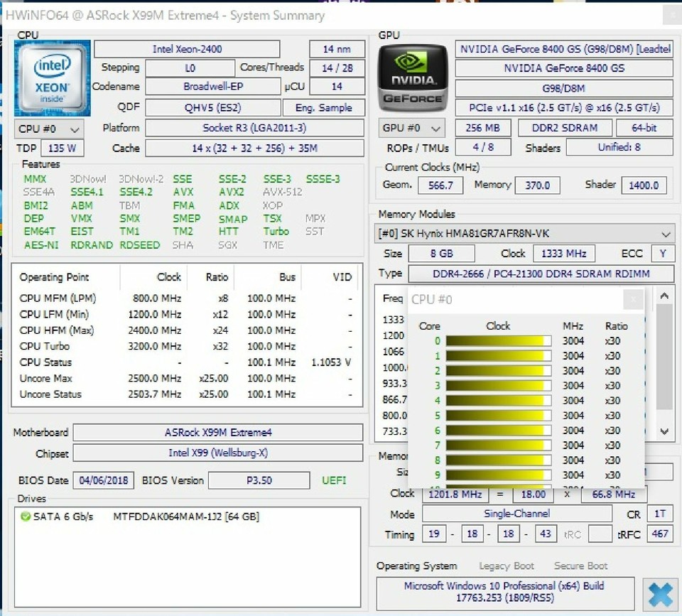Click the Unified: 8 shaders value

[619, 147]
